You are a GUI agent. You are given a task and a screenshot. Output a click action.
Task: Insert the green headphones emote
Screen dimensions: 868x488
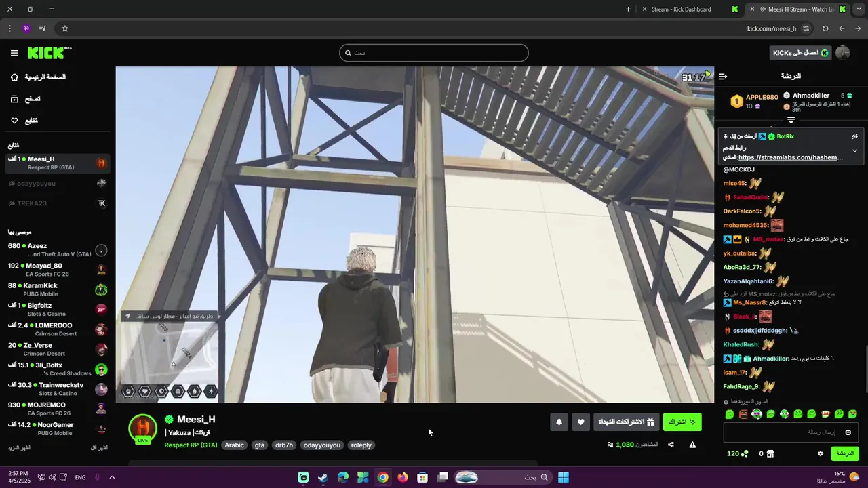tap(757, 414)
